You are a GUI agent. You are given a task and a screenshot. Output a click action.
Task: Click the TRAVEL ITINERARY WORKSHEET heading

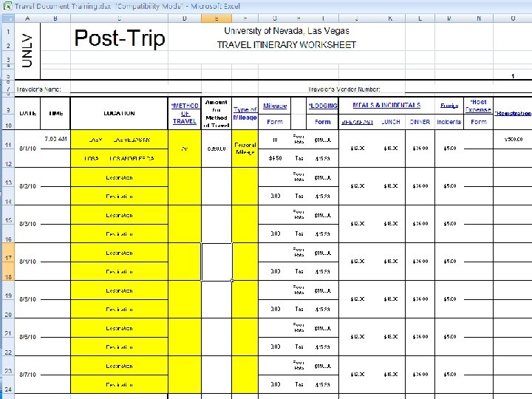point(287,45)
